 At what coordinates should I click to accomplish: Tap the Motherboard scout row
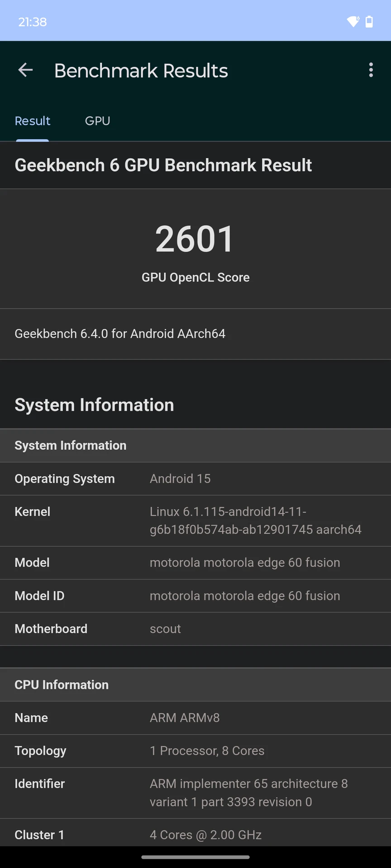coord(195,629)
